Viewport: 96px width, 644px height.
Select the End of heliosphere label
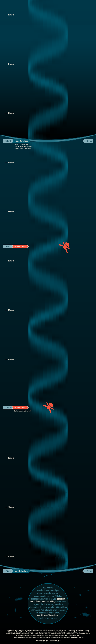click(21, 571)
